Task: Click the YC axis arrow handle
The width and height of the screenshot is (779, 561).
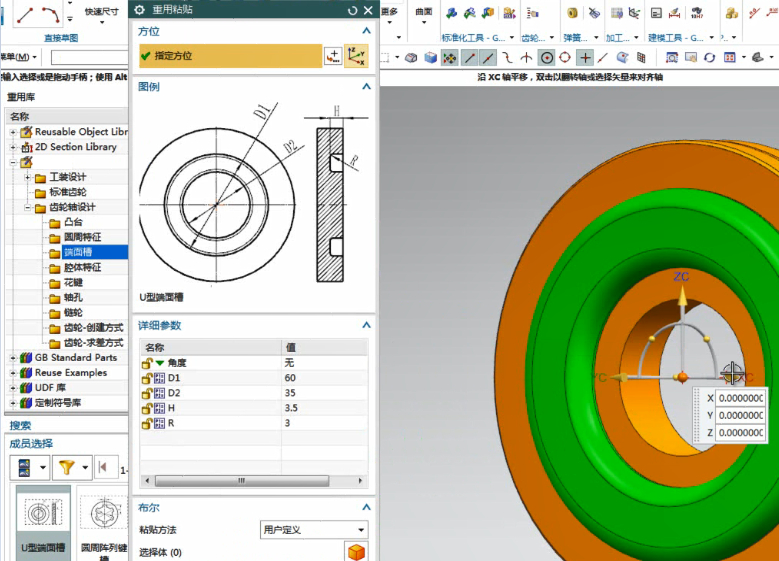Action: pos(619,378)
